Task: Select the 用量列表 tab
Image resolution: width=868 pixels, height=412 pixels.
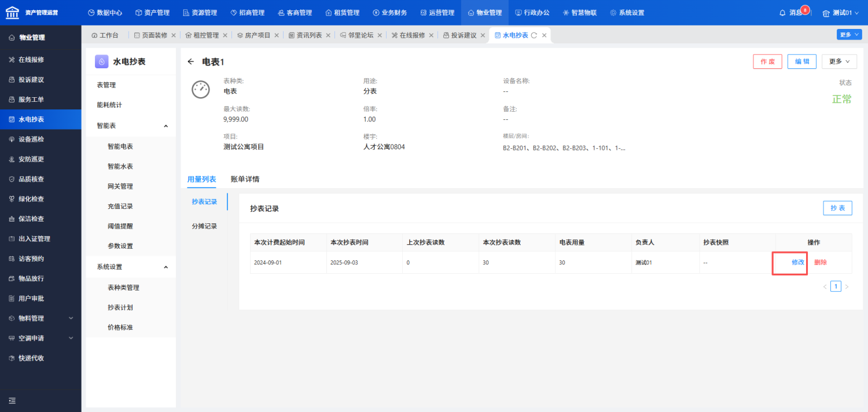Action: pyautogui.click(x=201, y=179)
